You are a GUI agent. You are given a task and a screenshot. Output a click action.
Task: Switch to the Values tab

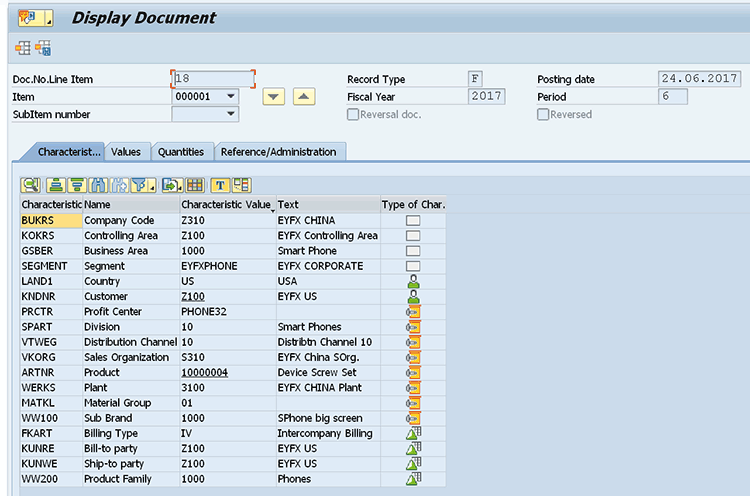click(x=126, y=152)
